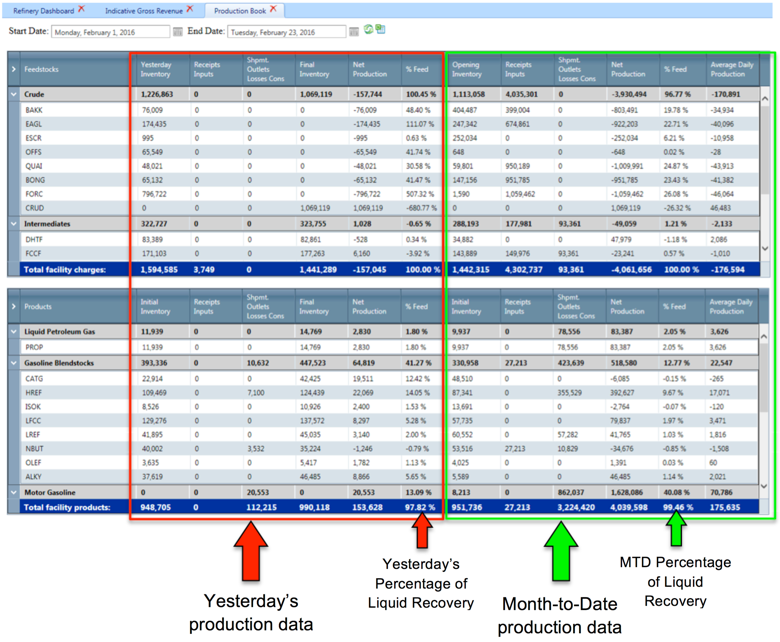Image resolution: width=780 pixels, height=642 pixels.
Task: Expand the Feedstocks header arrow
Action: tap(13, 70)
